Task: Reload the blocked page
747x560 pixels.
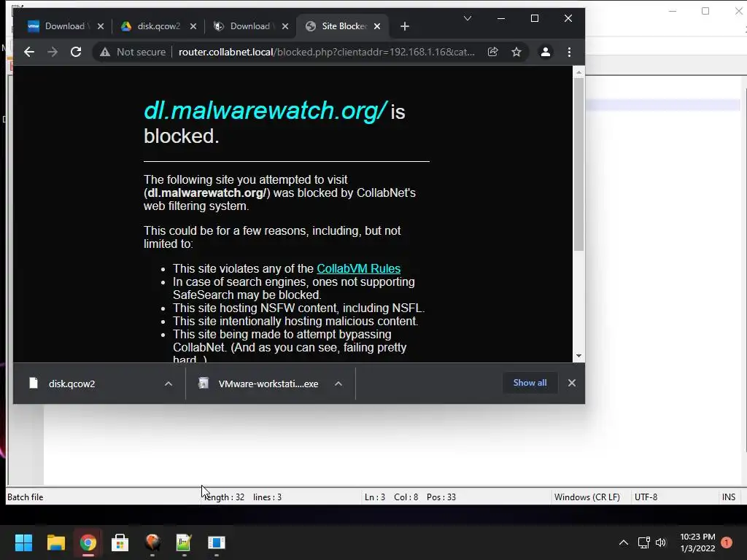Action: pyautogui.click(x=76, y=52)
